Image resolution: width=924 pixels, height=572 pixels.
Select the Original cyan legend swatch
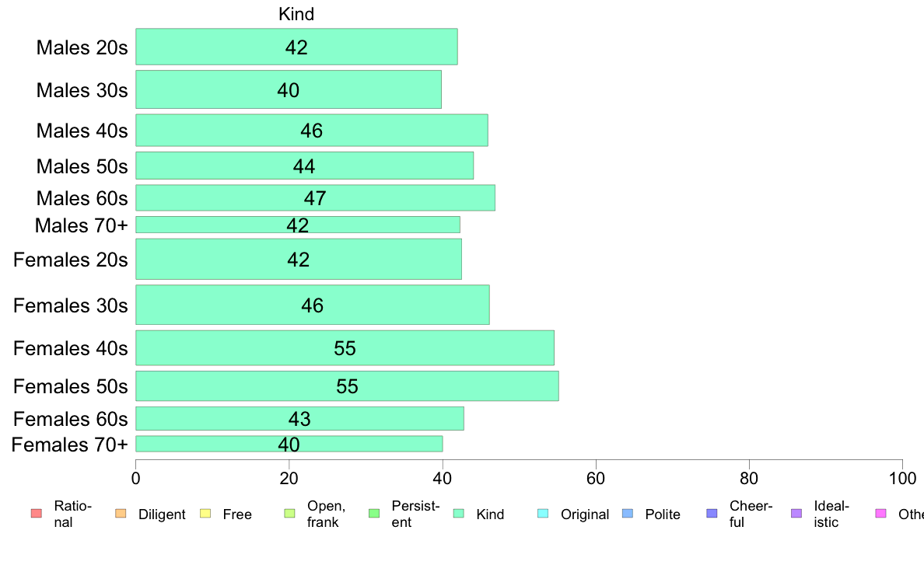click(544, 514)
